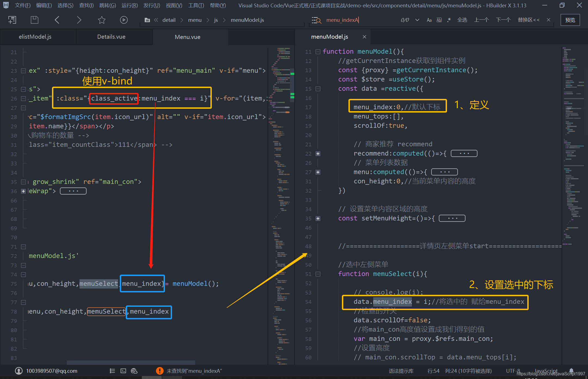The image size is (588, 379).
Task: Click breadcrumb collapse double-chevron
Action: coord(156,20)
